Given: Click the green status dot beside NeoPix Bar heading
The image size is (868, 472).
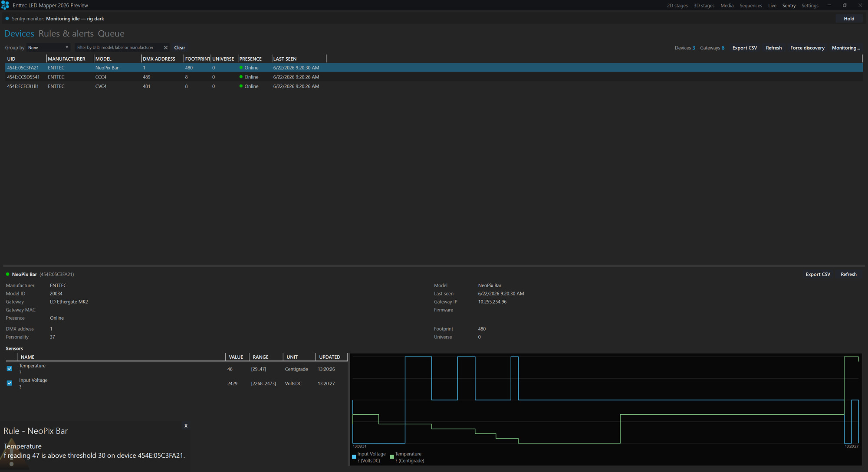Looking at the screenshot, I should [x=7, y=274].
